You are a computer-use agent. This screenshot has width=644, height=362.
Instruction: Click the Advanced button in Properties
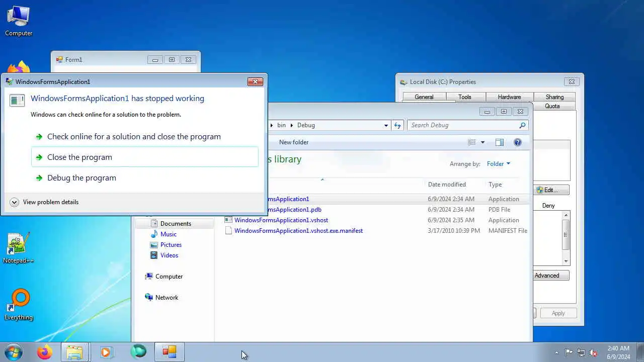pyautogui.click(x=551, y=276)
